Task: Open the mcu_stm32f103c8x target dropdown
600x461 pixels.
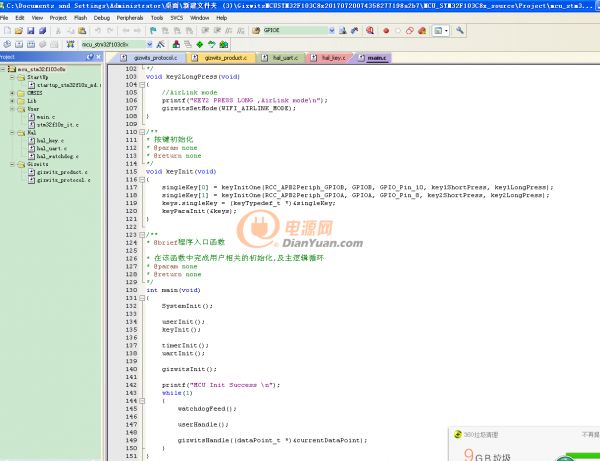Action: [150, 44]
